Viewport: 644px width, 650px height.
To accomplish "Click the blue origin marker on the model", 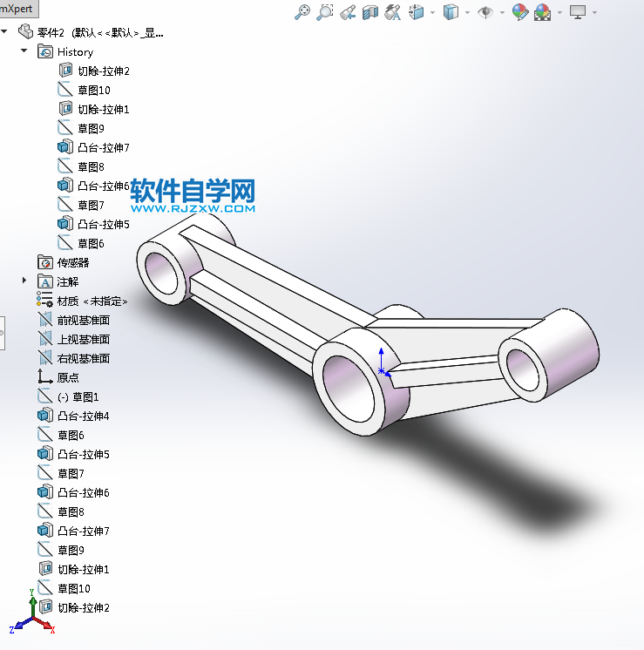I will 382,370.
